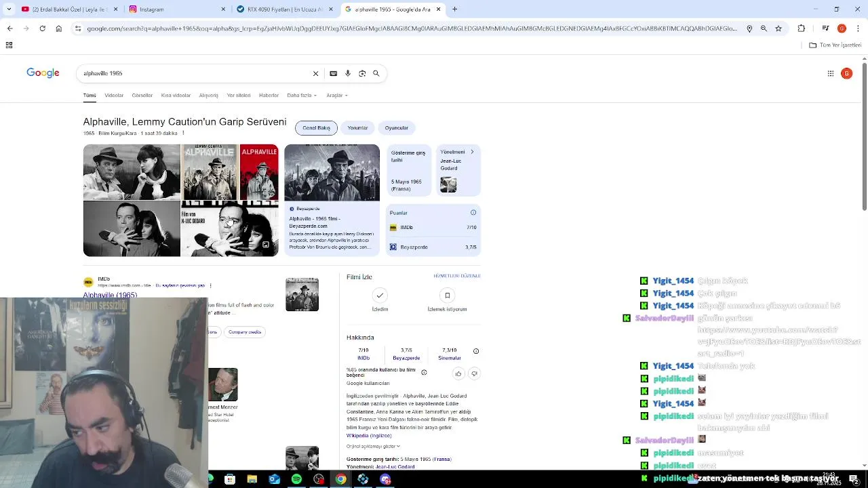868x488 pixels.
Task: Open the Araçlar dropdown
Action: click(x=337, y=96)
